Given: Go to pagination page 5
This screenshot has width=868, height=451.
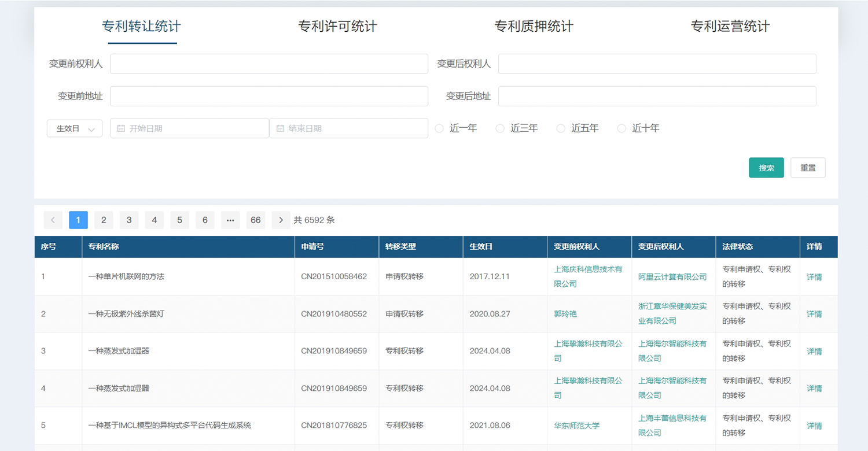Looking at the screenshot, I should coord(180,220).
